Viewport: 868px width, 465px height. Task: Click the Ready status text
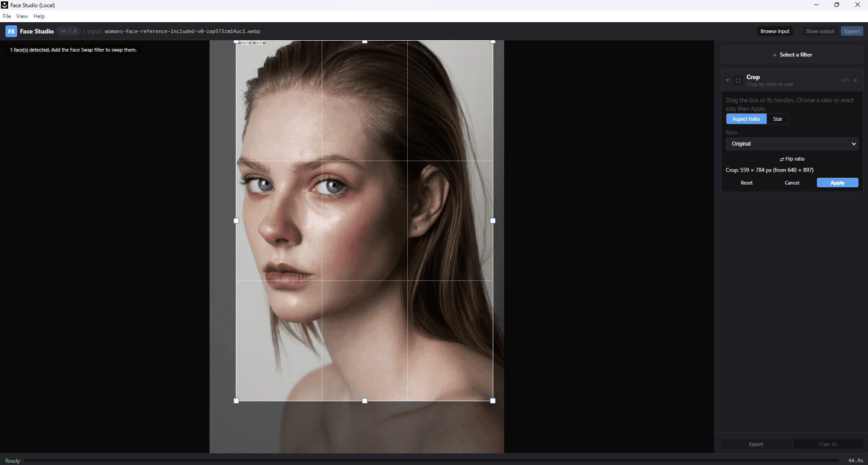point(13,460)
